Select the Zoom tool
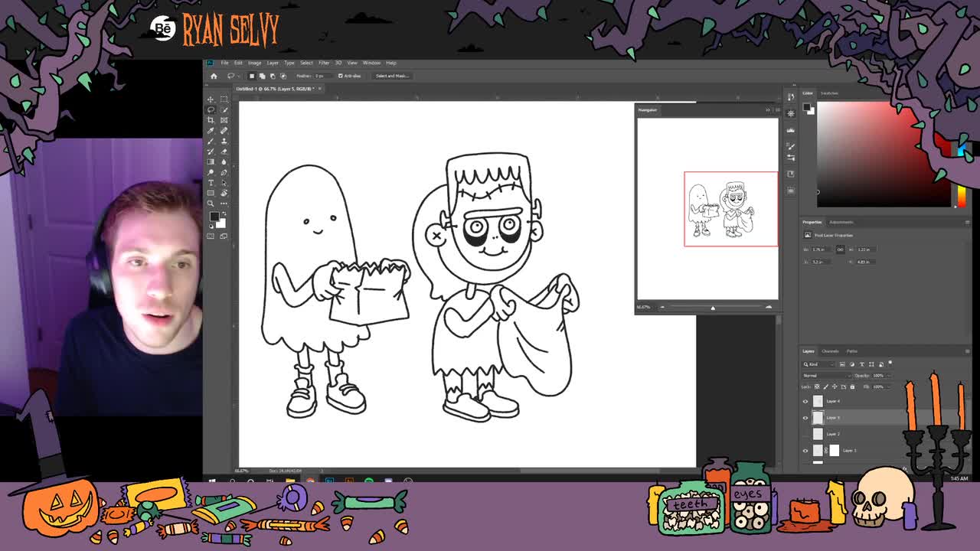Screen dimensions: 980x551 coord(211,202)
